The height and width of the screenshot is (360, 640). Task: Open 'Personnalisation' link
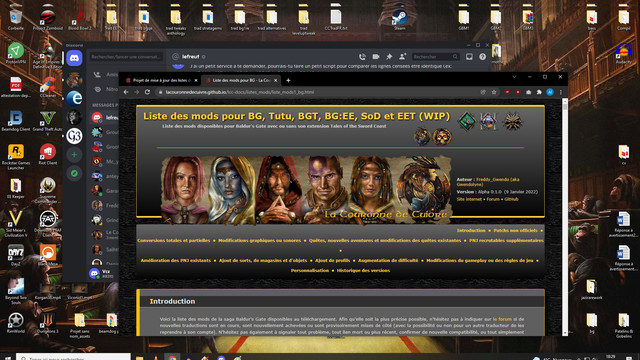(x=310, y=271)
